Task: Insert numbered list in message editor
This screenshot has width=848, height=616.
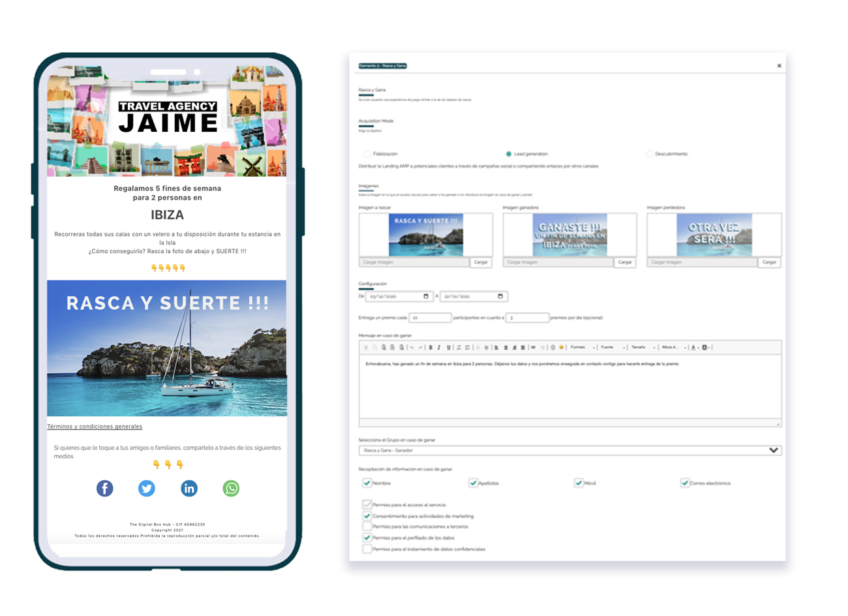Action: (459, 347)
